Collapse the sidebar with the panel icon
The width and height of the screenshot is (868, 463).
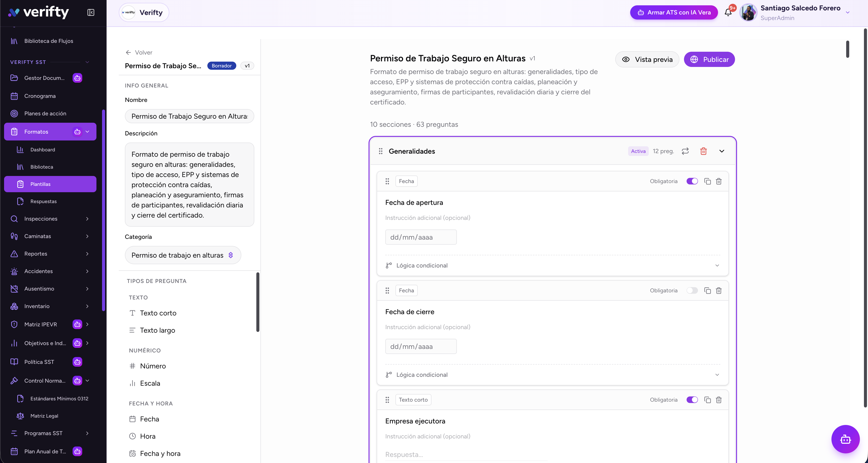pos(91,12)
